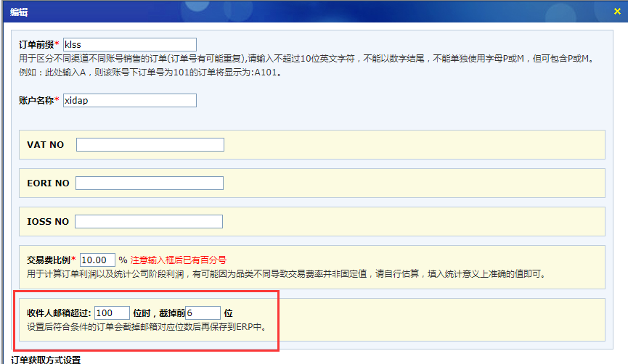Image resolution: width=628 pixels, height=364 pixels.
Task: Click the 收件人邮箱超过 label
Action: point(59,313)
